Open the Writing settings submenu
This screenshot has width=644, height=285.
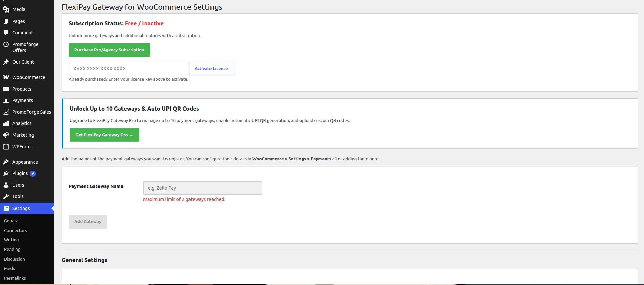point(12,240)
